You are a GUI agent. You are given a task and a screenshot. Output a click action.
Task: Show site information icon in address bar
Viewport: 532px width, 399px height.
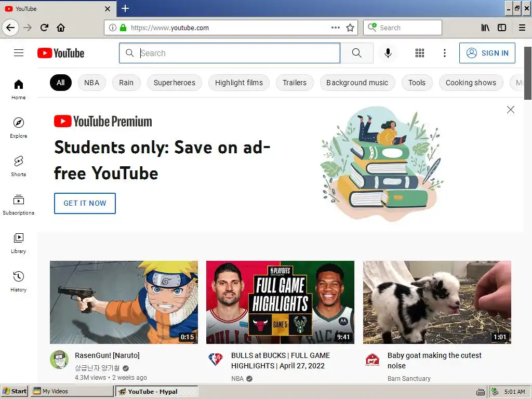coord(113,28)
